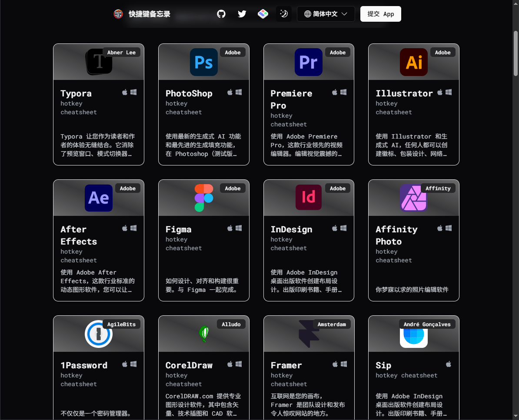Click Adobe tag on PhotoShop card
Image resolution: width=519 pixels, height=420 pixels.
(x=233, y=52)
